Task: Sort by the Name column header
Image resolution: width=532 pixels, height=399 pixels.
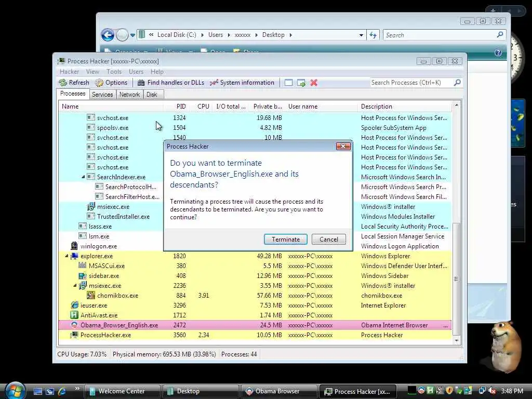Action: (x=111, y=107)
